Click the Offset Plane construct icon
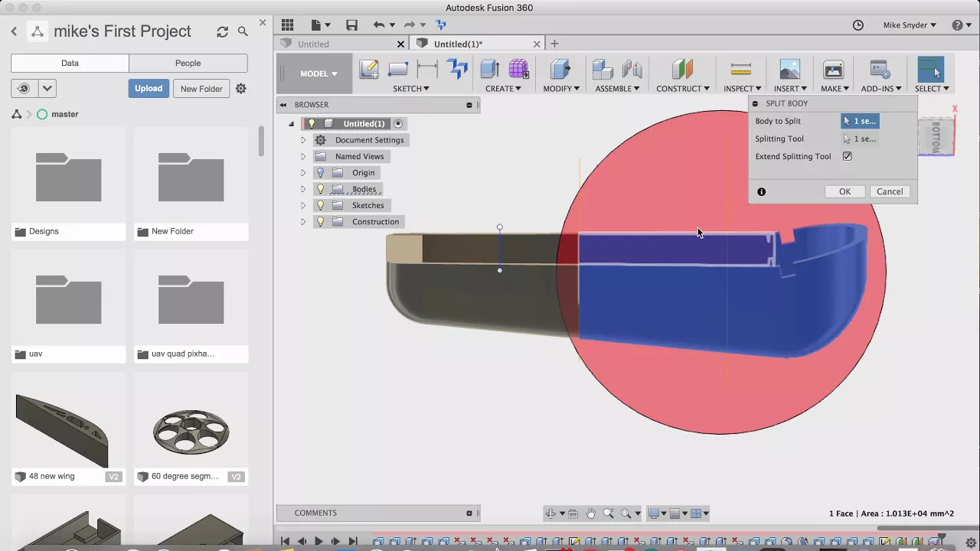980x551 pixels. click(682, 70)
